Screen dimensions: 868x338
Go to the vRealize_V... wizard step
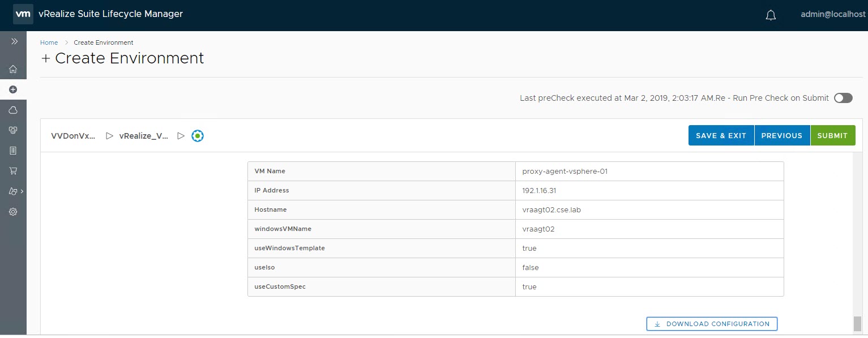(x=143, y=136)
